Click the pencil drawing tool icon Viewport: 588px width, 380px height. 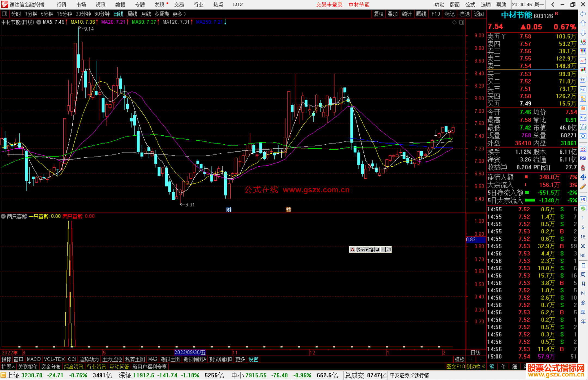(583, 187)
